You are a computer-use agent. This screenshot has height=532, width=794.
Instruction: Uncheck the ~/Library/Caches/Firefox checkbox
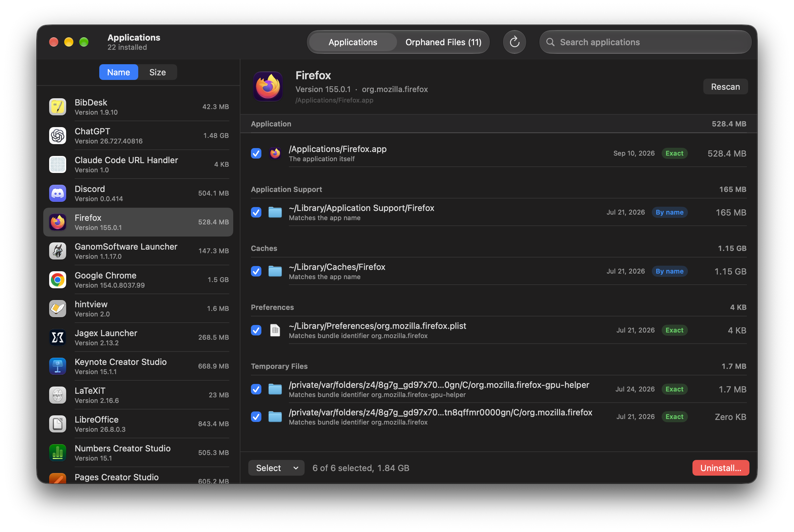click(x=256, y=272)
